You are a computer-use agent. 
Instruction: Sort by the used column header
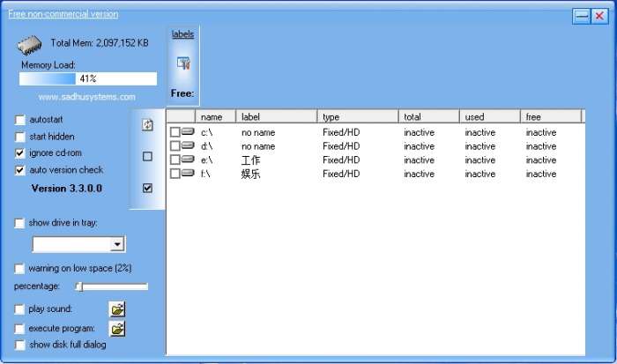(490, 116)
